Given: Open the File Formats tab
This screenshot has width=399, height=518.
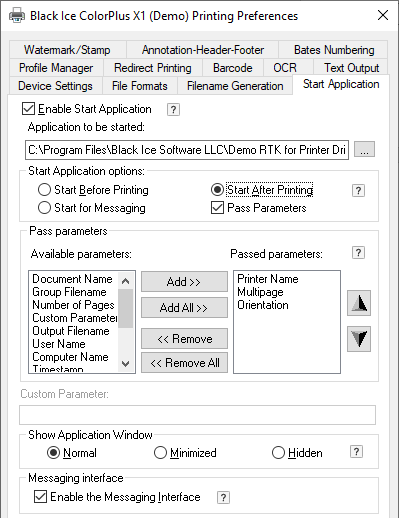Looking at the screenshot, I should point(140,86).
